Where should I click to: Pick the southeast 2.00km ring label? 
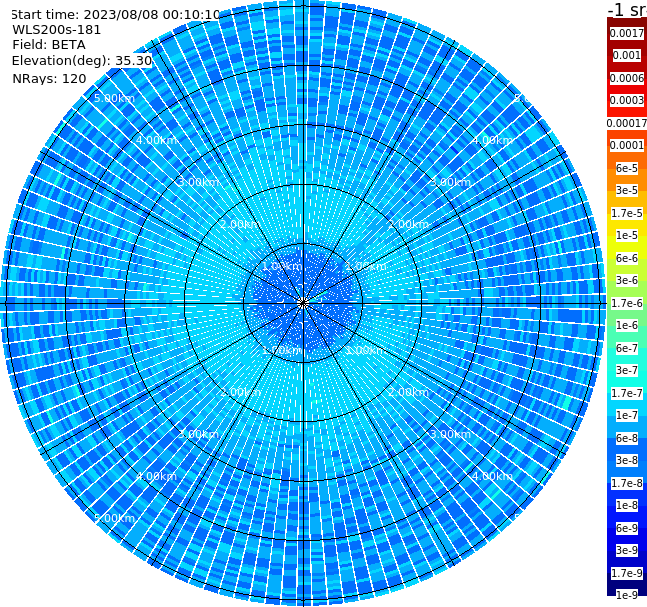(409, 392)
